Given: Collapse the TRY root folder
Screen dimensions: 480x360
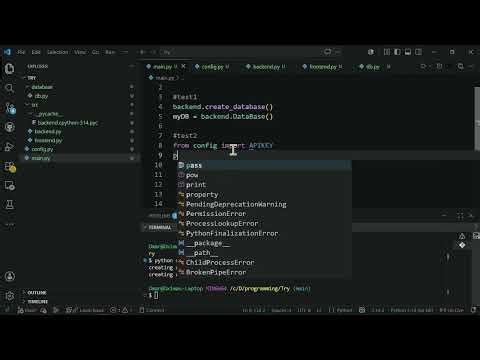Looking at the screenshot, I should click(x=31, y=78).
